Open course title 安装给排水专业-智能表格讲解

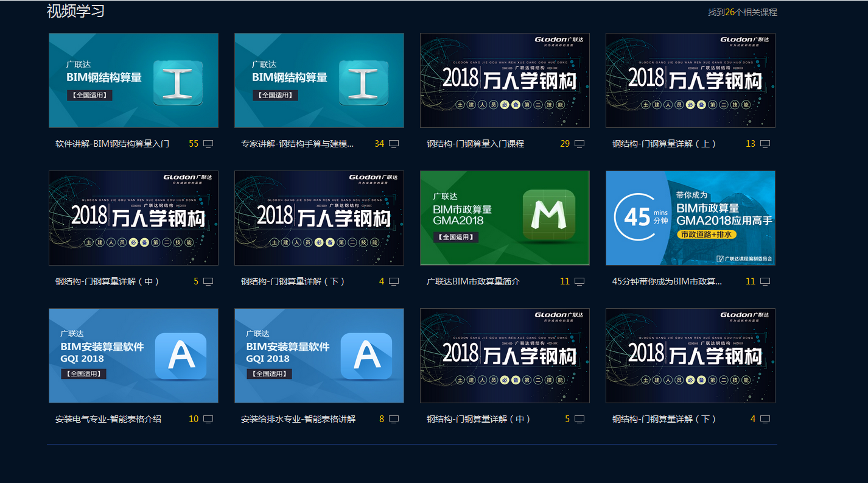[298, 419]
